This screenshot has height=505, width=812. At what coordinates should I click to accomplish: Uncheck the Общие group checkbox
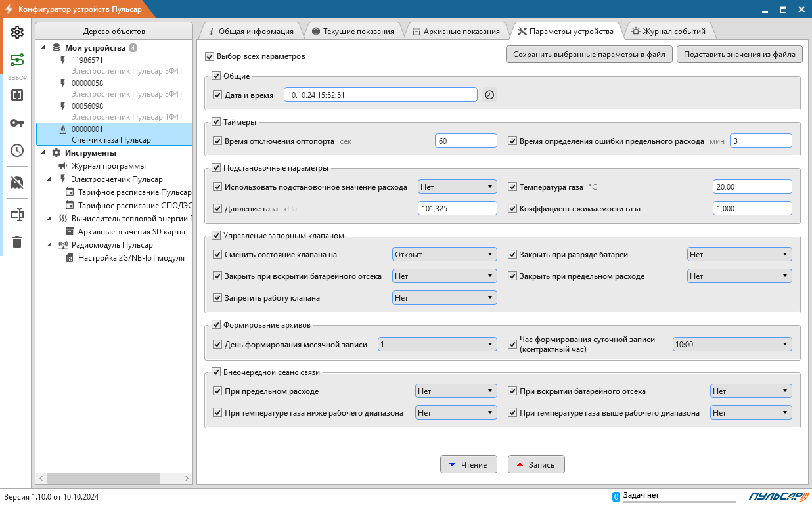click(x=216, y=76)
